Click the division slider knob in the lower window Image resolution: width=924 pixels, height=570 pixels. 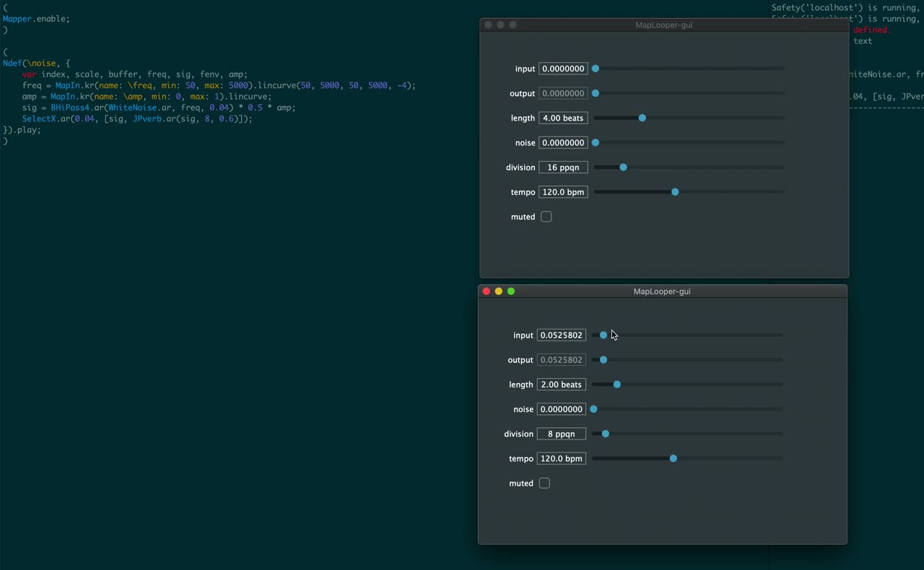coord(606,434)
